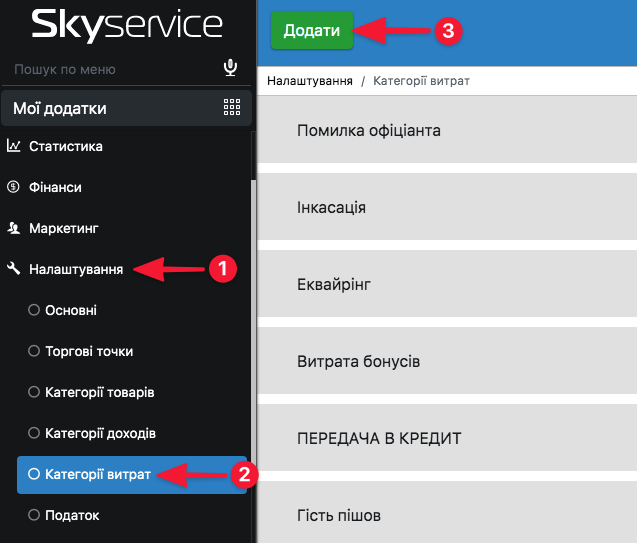Click the Skyservice logo
637x543 pixels.
pyautogui.click(x=126, y=26)
